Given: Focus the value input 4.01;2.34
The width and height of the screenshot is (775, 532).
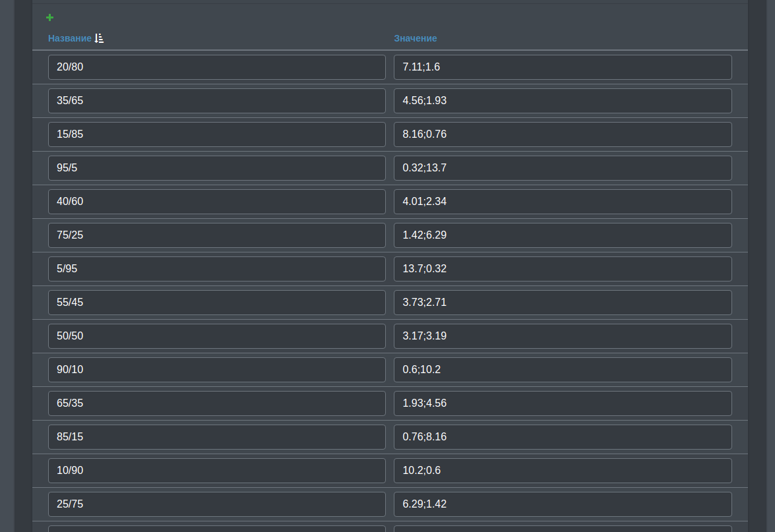Looking at the screenshot, I should click(x=563, y=202).
